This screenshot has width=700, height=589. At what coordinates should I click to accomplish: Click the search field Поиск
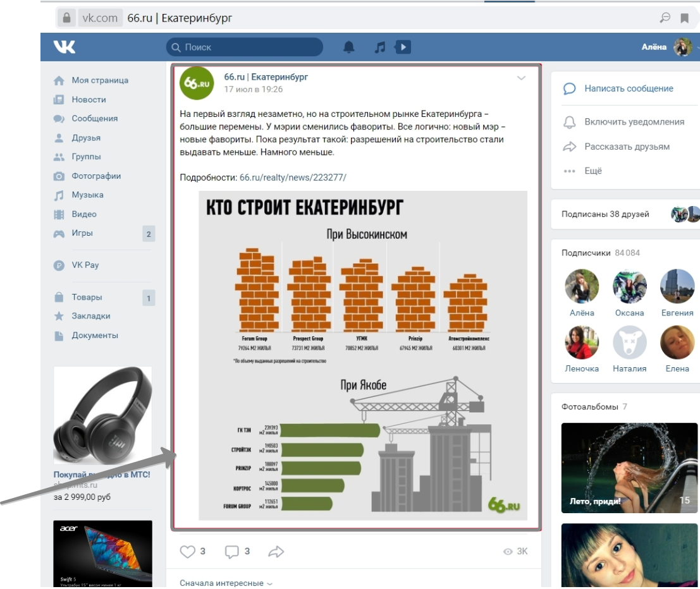tap(245, 47)
